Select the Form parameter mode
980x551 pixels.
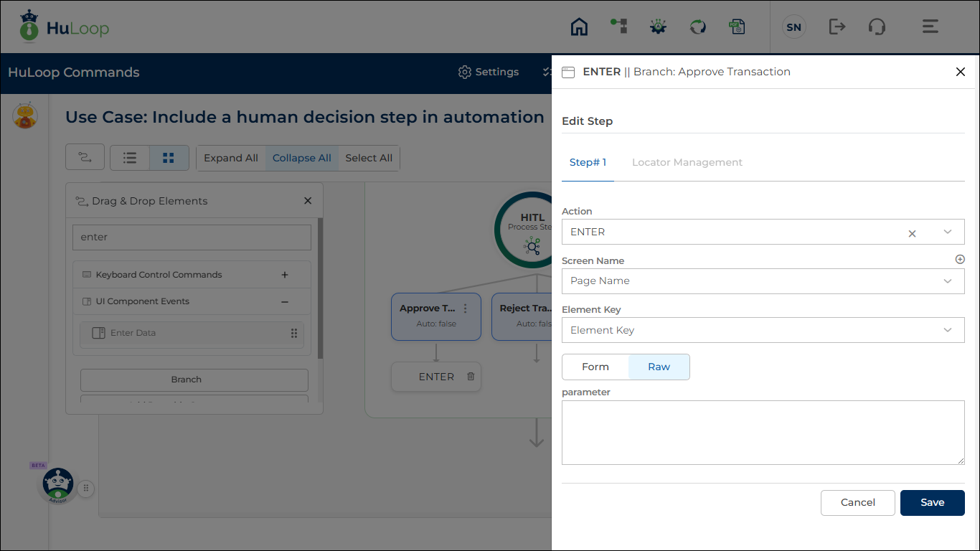click(595, 367)
